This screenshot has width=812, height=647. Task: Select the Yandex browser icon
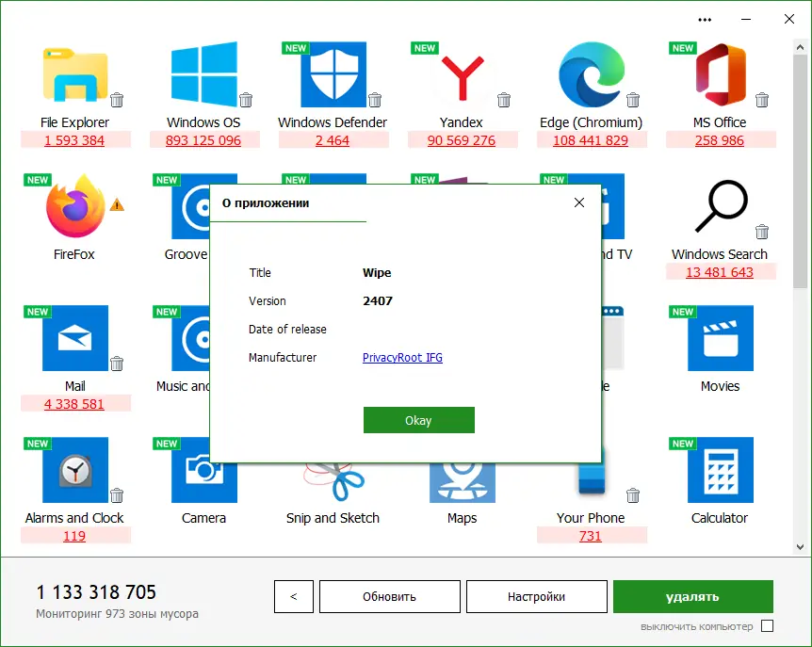pyautogui.click(x=463, y=77)
